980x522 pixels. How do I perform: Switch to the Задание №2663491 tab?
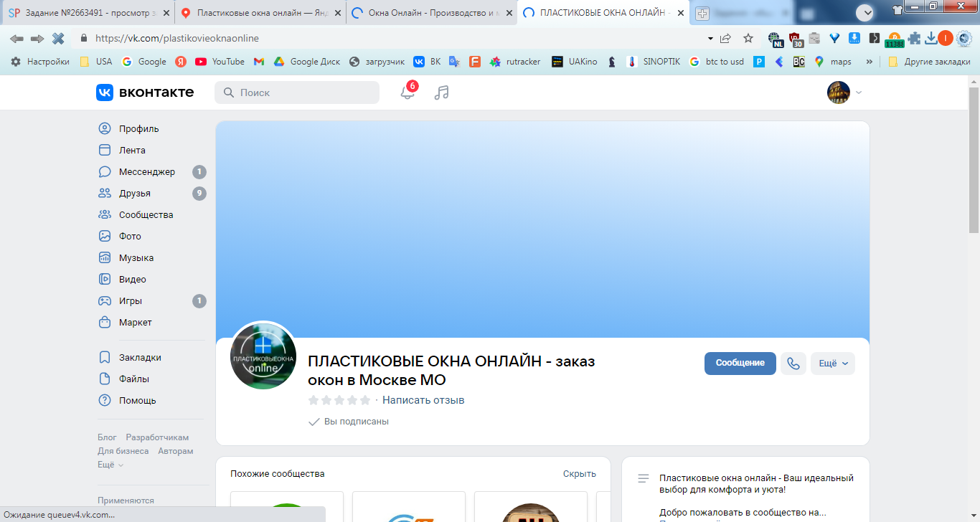coord(88,13)
